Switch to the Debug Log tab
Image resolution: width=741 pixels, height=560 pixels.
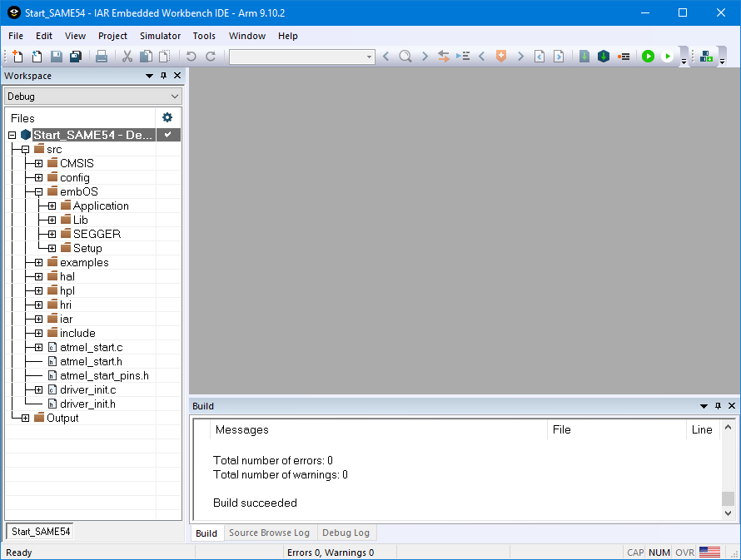point(346,533)
